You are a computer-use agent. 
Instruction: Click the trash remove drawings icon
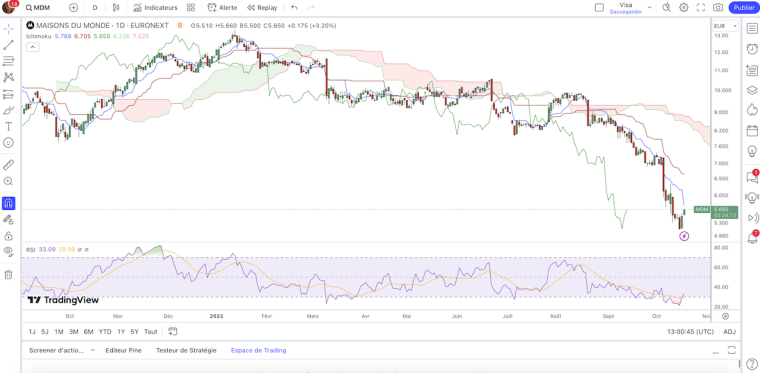[x=8, y=275]
